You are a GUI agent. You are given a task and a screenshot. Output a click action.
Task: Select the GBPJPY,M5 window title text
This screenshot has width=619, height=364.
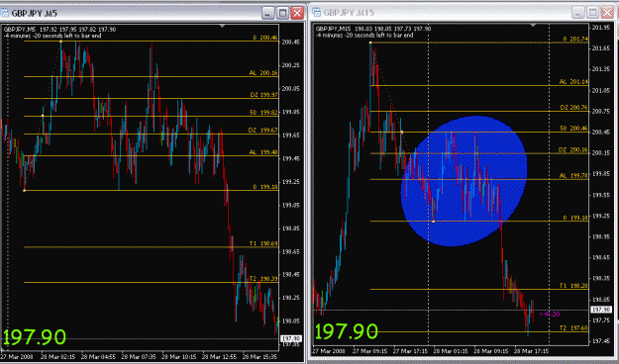click(35, 14)
